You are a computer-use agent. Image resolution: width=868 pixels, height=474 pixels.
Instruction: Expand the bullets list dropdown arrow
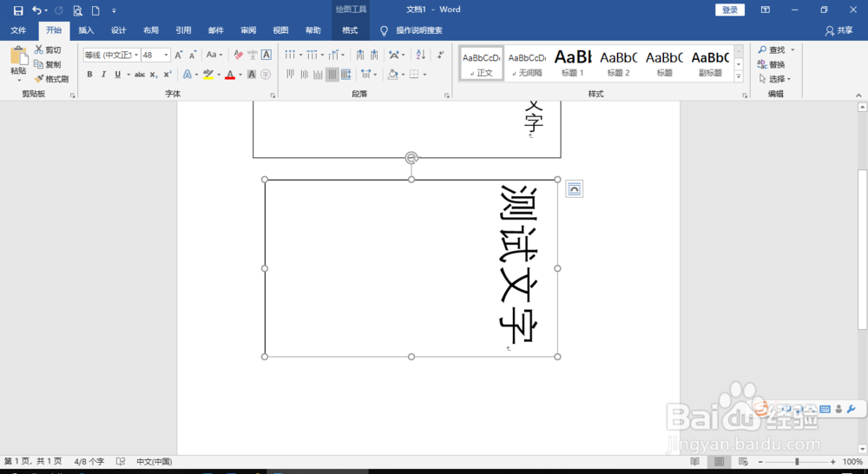pyautogui.click(x=300, y=55)
